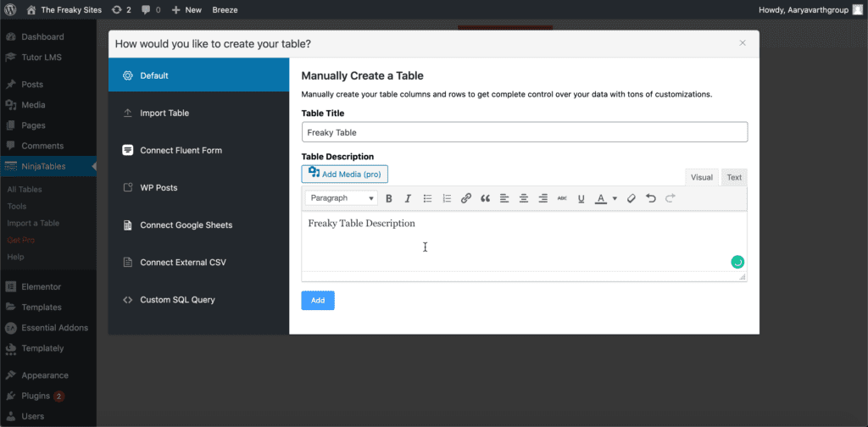
Task: Open Help submenu link
Action: 15,257
